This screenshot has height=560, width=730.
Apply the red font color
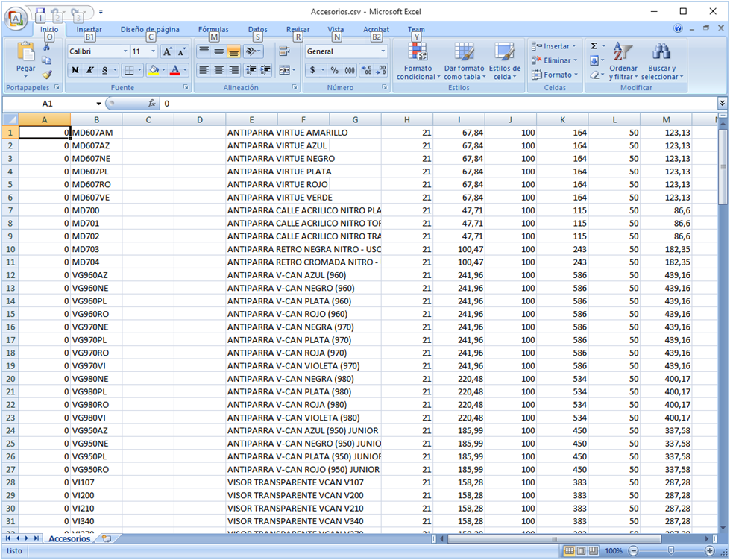click(175, 70)
